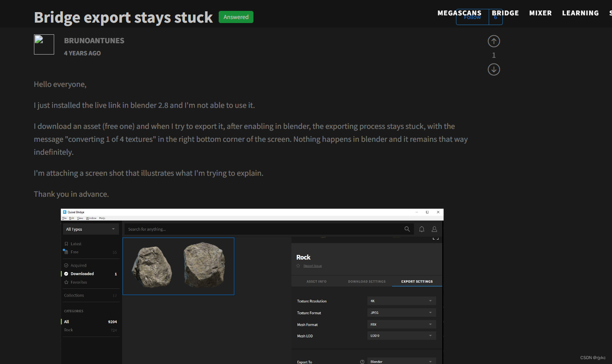612x364 pixels.
Task: Expand asset panel fullscreen icon
Action: (435, 238)
